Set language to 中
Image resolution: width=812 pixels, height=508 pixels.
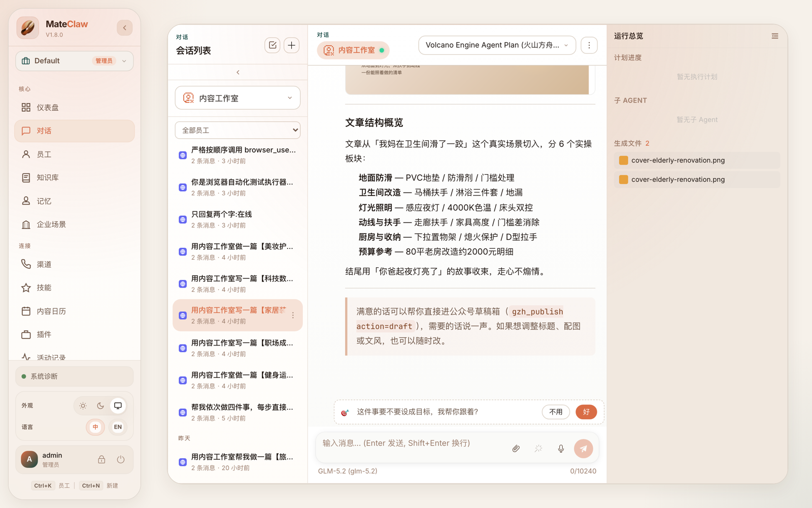[x=95, y=427]
